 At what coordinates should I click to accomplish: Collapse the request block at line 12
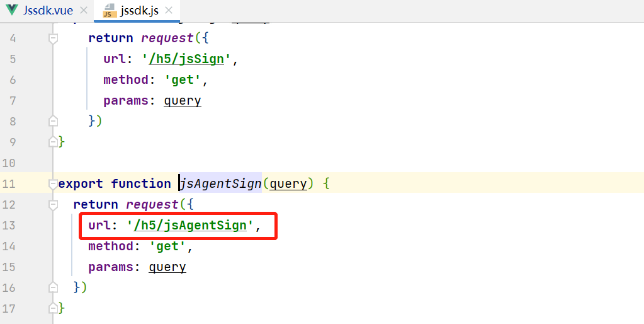(x=53, y=204)
